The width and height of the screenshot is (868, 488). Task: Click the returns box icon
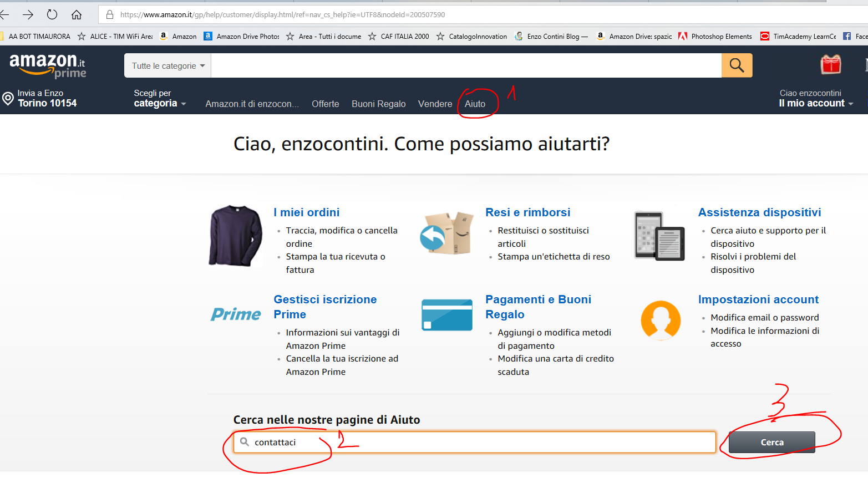(x=447, y=233)
